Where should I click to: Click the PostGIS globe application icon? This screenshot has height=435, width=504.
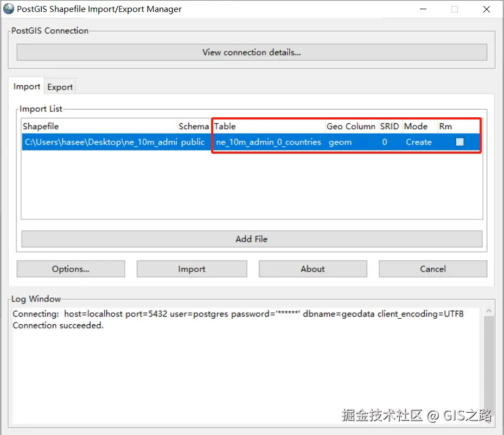(x=8, y=9)
